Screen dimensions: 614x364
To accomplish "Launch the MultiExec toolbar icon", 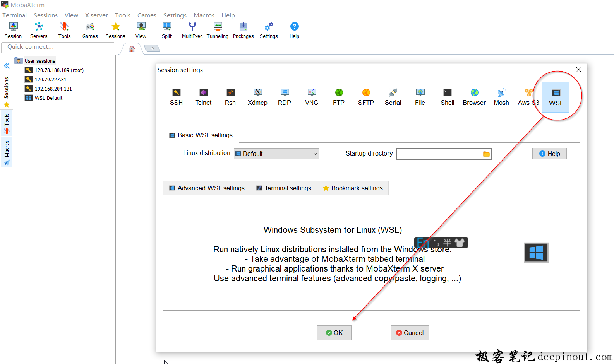I will [x=192, y=31].
